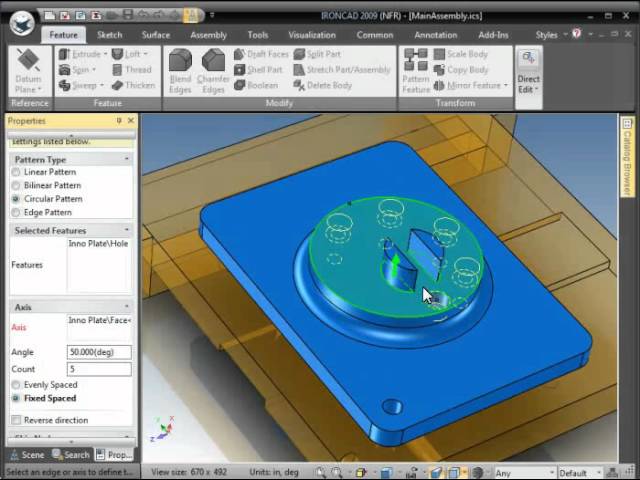The height and width of the screenshot is (480, 640).
Task: Open the Mirror Feature dropdown arrow
Action: pos(506,85)
